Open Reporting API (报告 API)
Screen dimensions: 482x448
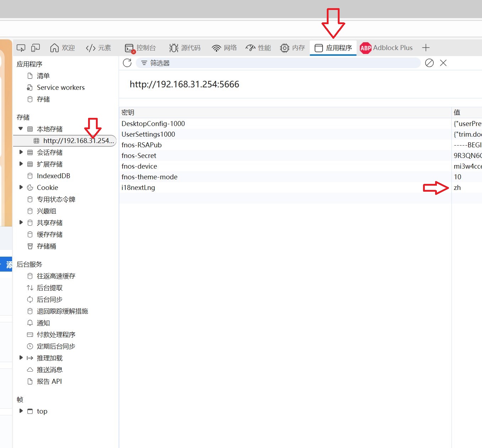coord(49,382)
